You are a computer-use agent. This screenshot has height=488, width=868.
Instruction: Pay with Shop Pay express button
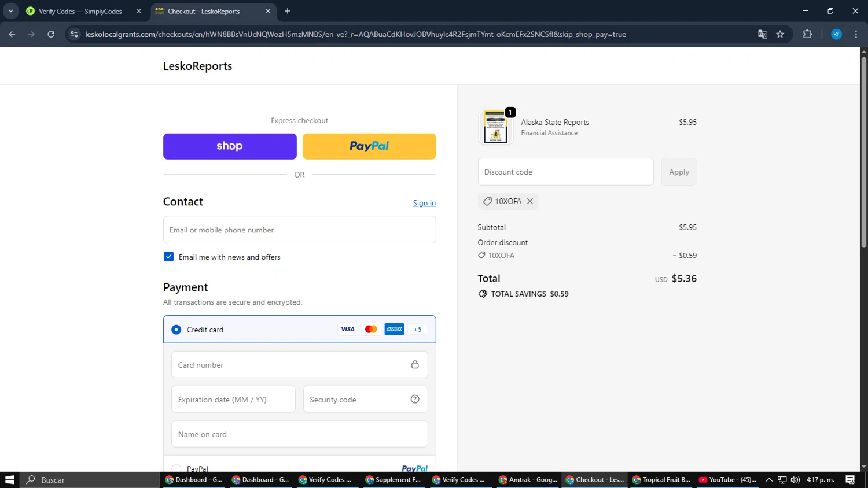[230, 146]
